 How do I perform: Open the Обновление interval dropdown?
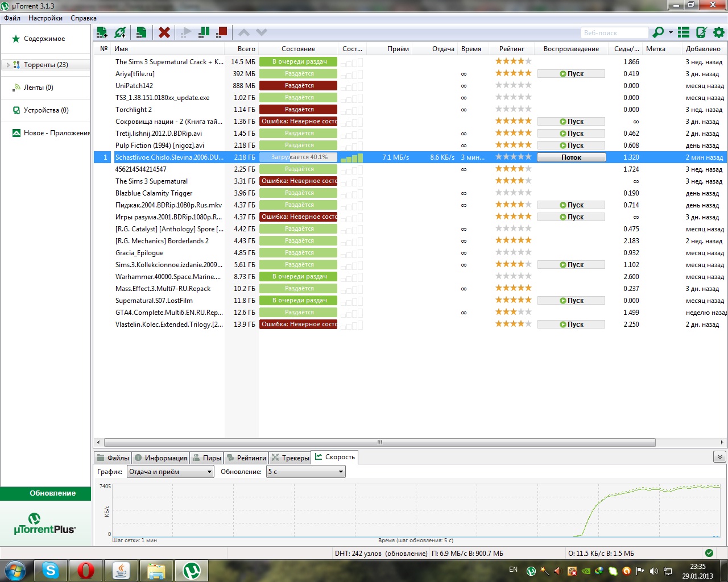(x=306, y=472)
